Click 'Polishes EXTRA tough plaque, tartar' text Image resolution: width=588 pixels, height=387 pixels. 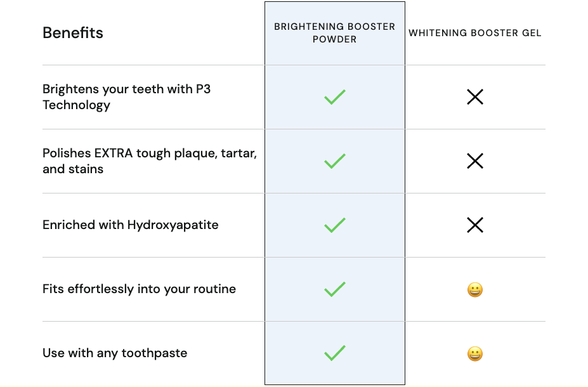149,154
